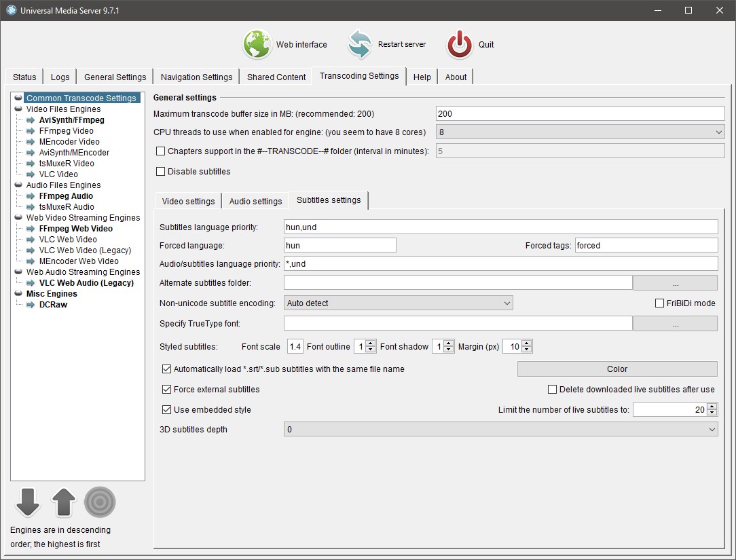
Task: Decrease Font shadow with down arrow
Action: (x=449, y=350)
